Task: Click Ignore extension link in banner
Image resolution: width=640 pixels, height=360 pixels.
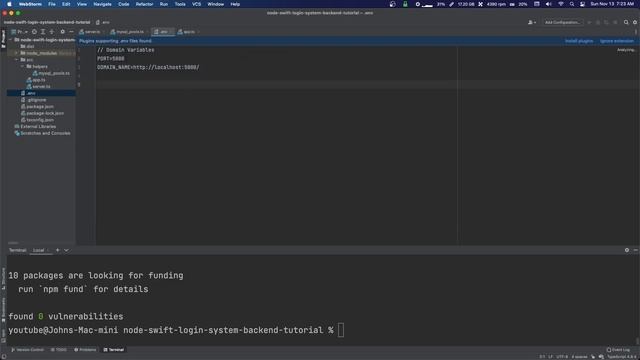Action: tap(617, 41)
